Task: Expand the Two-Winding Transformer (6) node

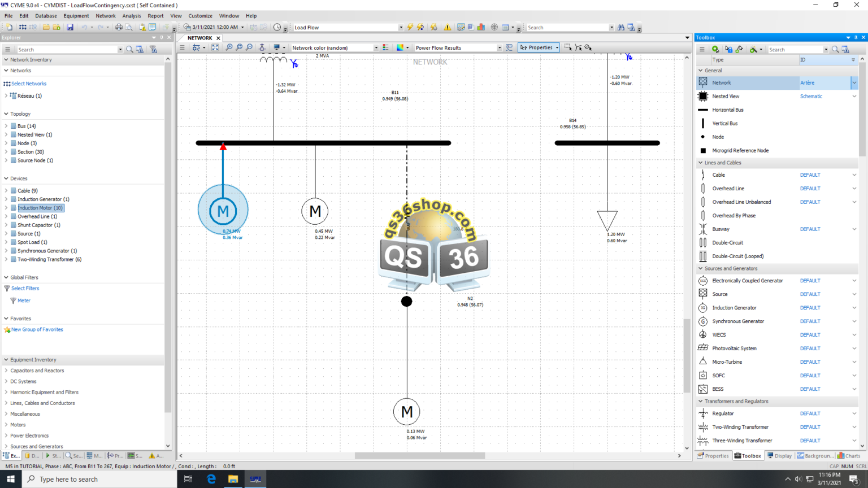Action: tap(6, 259)
